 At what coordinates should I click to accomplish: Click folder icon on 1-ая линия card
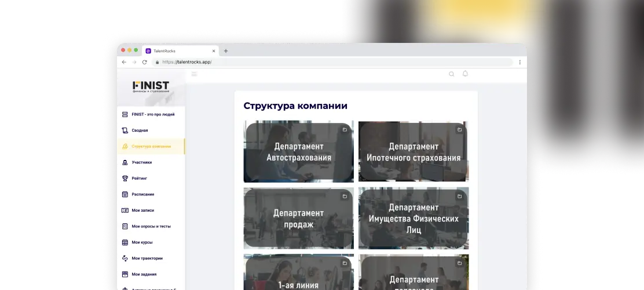coord(345,263)
